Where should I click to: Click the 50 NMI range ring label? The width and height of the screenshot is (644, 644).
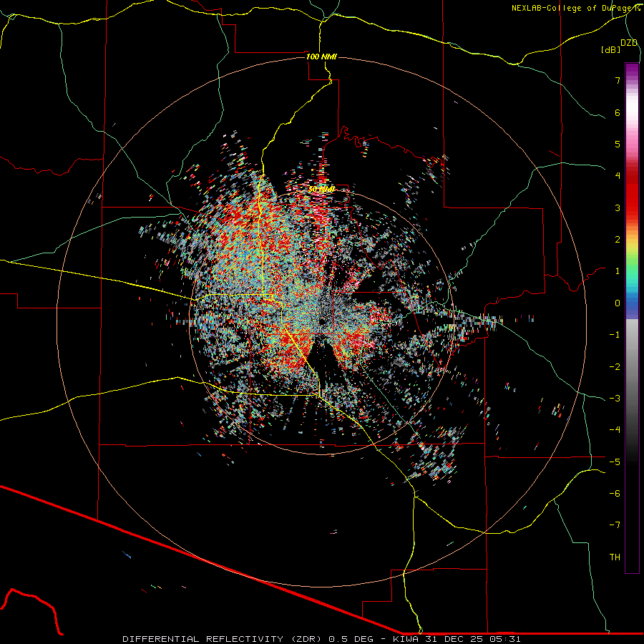(321, 189)
